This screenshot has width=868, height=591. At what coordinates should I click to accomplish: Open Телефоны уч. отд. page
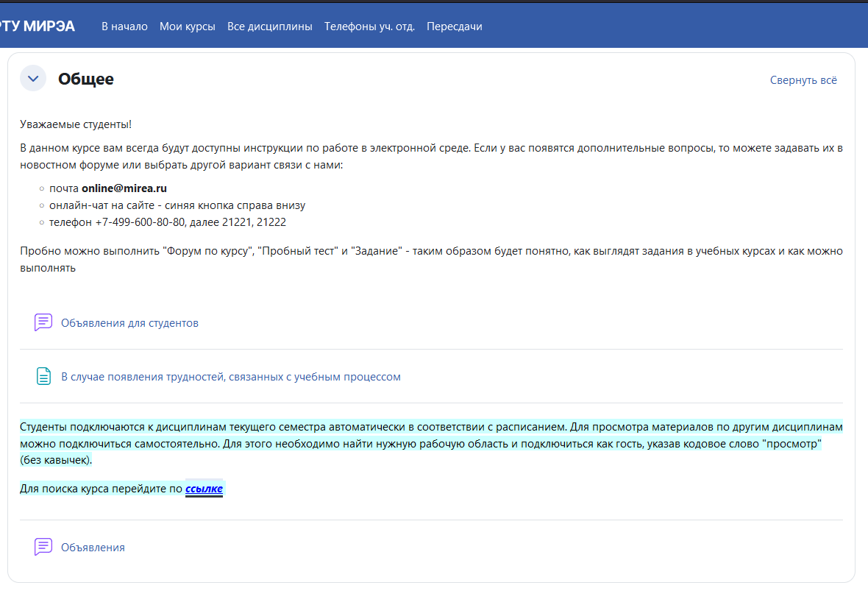tap(369, 26)
